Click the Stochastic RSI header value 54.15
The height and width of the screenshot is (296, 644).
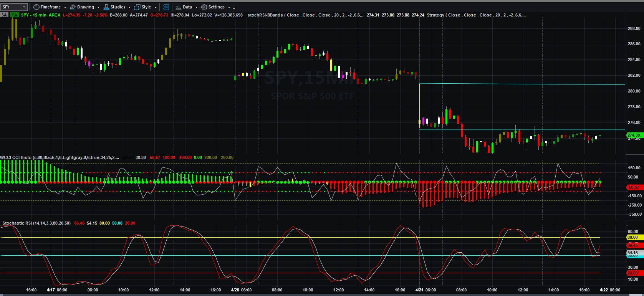tap(92, 223)
